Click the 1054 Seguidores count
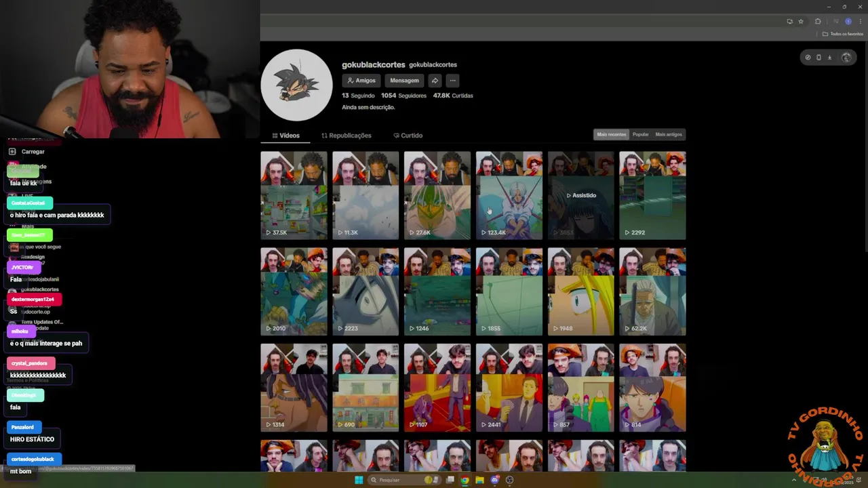868x488 pixels. pos(403,96)
